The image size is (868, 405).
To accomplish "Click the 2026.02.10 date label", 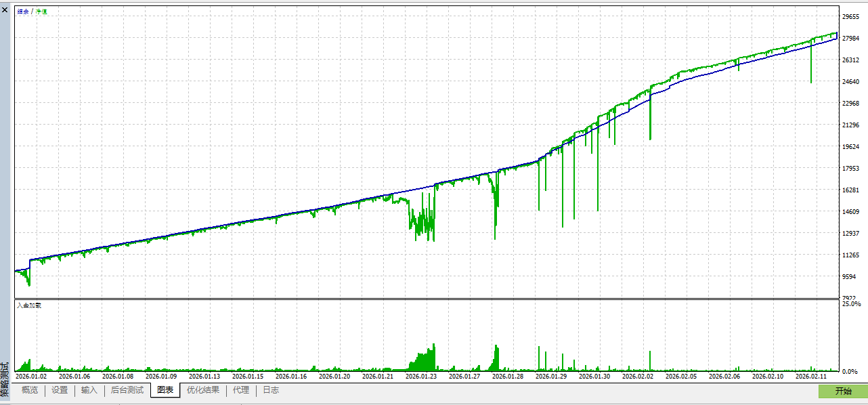I will (768, 376).
